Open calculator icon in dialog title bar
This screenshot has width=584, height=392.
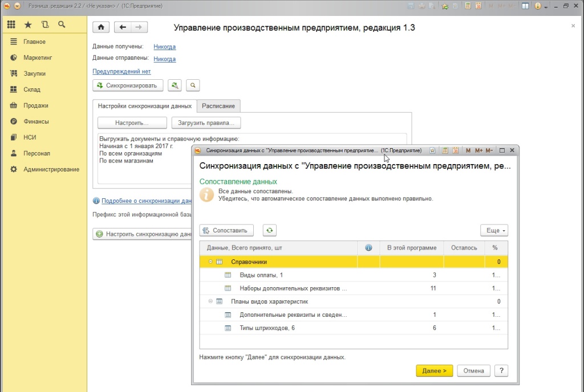pos(444,150)
